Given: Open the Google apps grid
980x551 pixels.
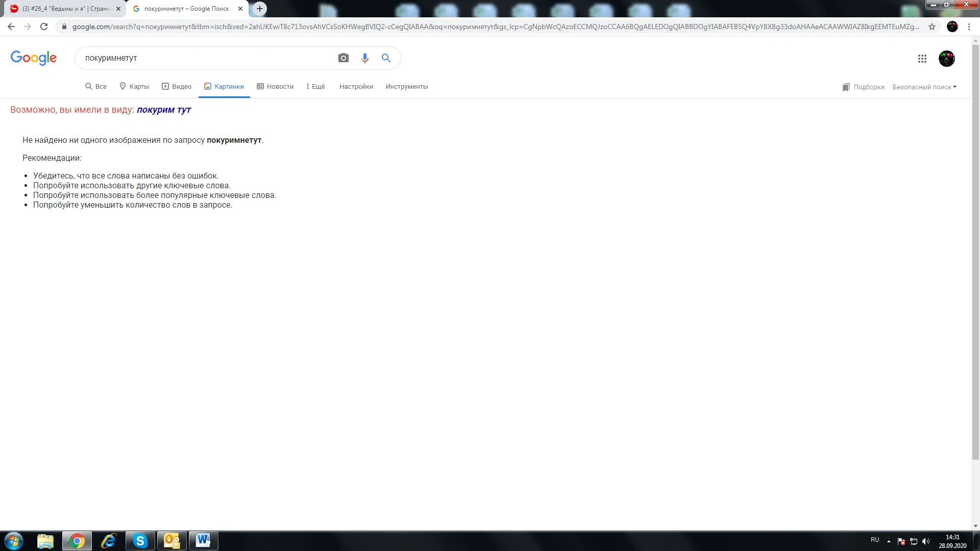Looking at the screenshot, I should coord(922,59).
